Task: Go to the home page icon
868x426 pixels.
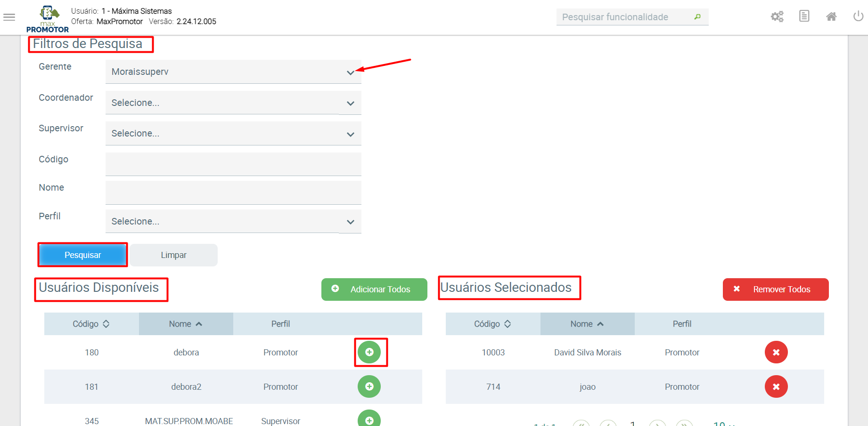Action: coord(831,17)
